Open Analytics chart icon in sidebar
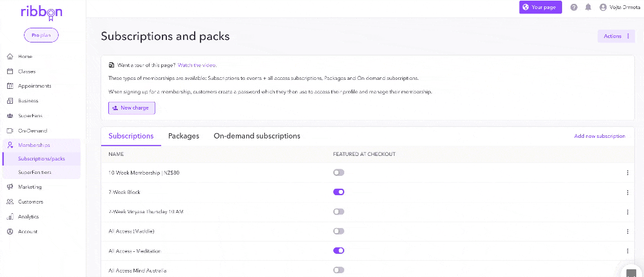This screenshot has width=644, height=277. (x=10, y=216)
